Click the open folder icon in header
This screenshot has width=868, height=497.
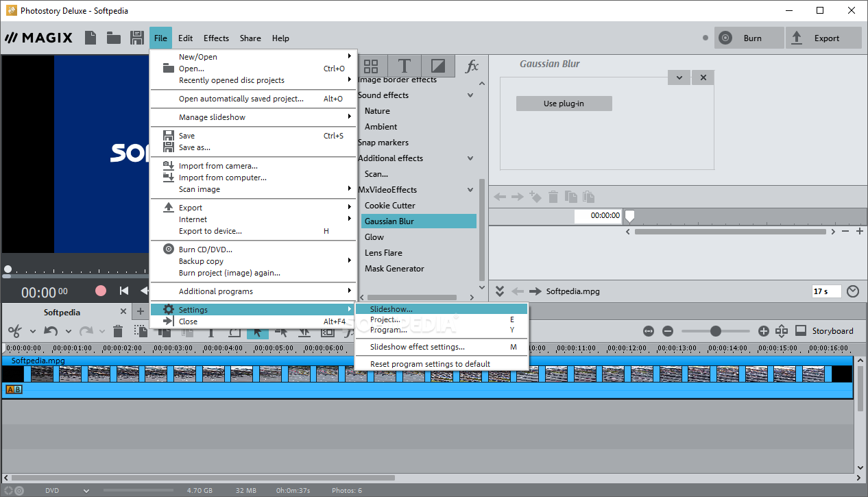114,38
